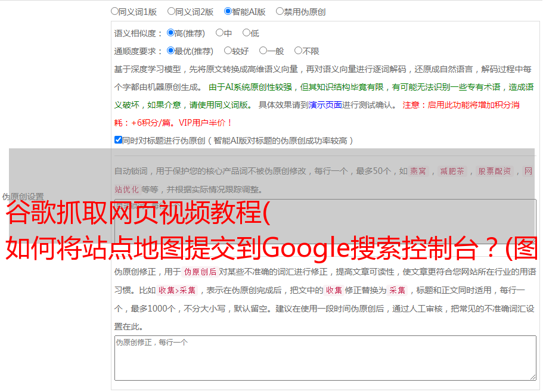This screenshot has width=543, height=392.
Task: Open the 演示页面 link
Action: [x=325, y=105]
